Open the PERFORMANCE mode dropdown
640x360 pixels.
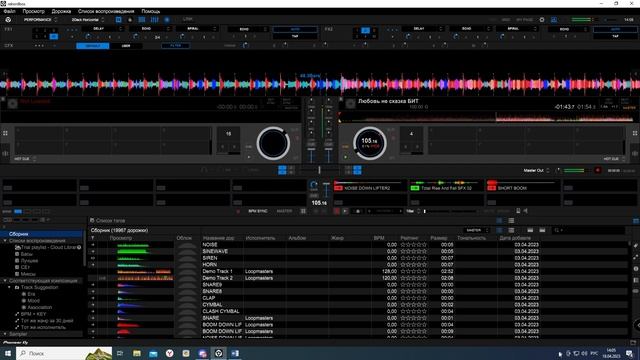40,20
